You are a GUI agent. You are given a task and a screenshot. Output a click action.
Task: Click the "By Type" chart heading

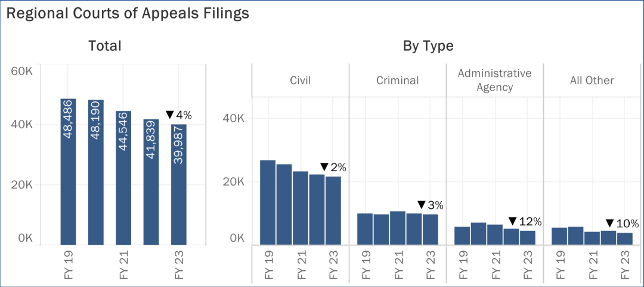click(428, 46)
